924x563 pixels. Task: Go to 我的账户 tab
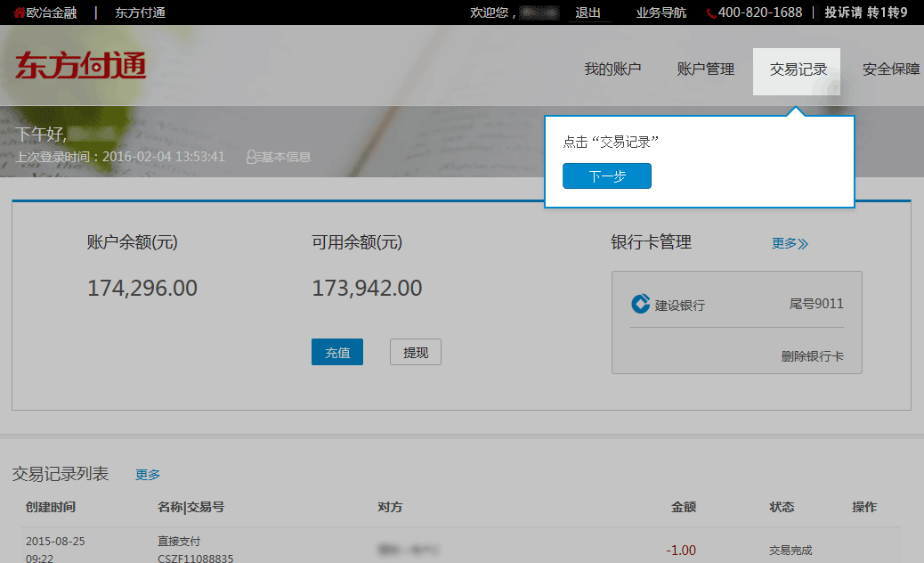click(612, 69)
